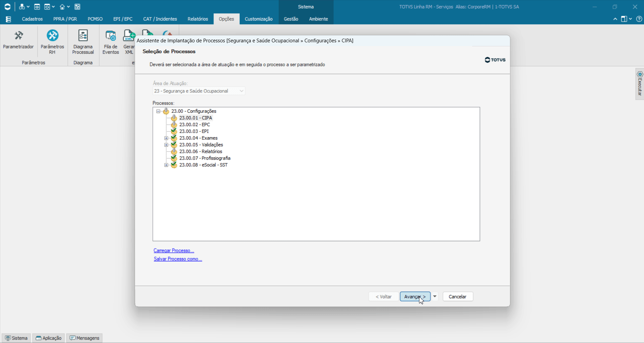Select the 23.00.03 - EPI process
This screenshot has width=644, height=343.
point(194,131)
